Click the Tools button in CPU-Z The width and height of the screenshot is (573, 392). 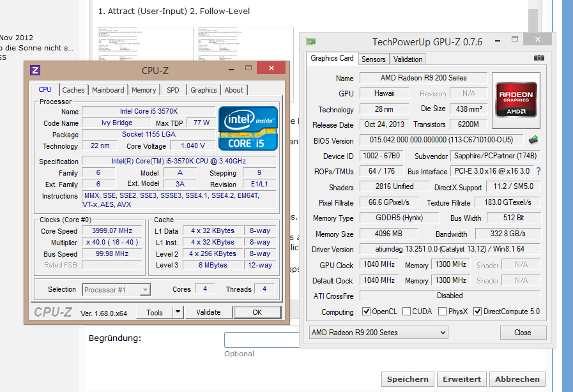155,312
